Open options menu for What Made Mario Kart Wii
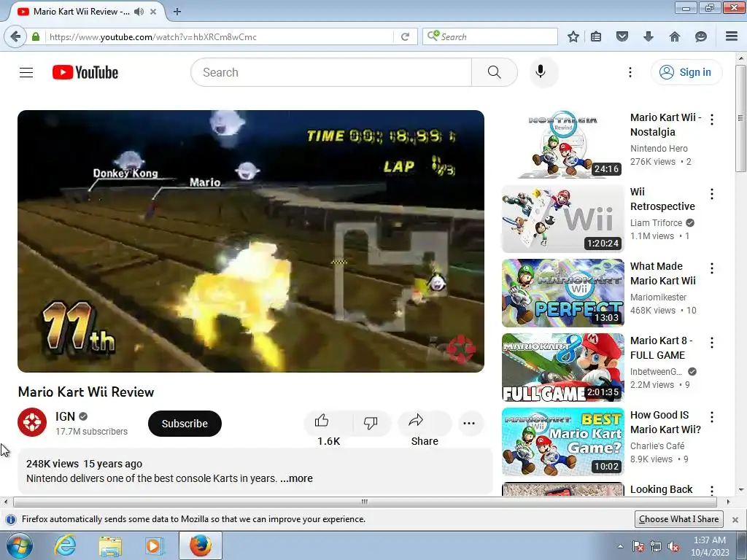This screenshot has width=747, height=560. coord(712,268)
